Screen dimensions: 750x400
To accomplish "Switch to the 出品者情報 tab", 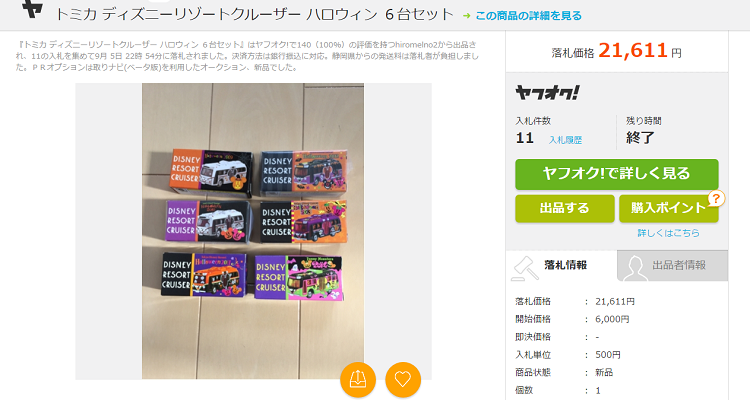I will click(x=673, y=266).
